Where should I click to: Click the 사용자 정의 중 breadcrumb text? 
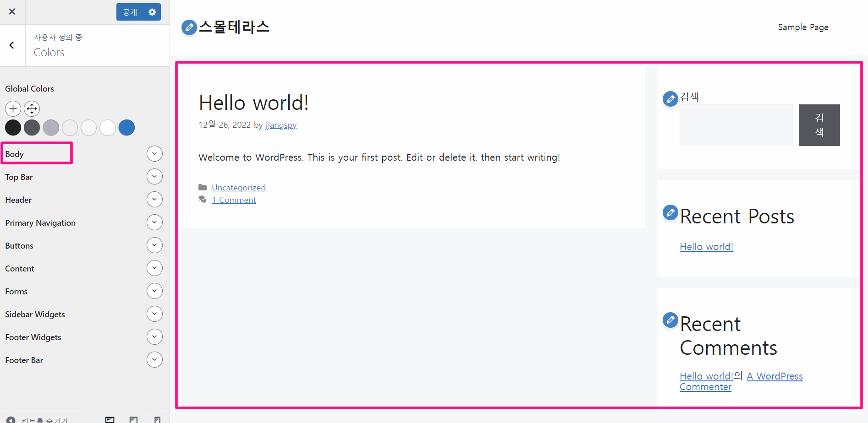(x=58, y=38)
